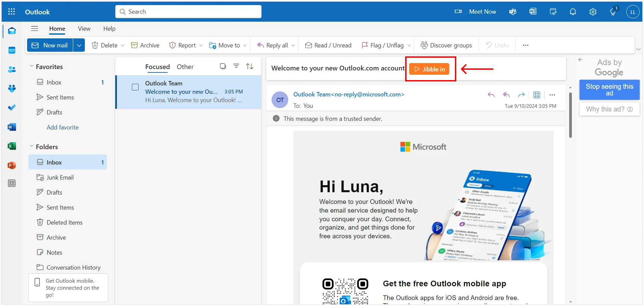Open the Calendar icon in left sidebar

coord(12,50)
